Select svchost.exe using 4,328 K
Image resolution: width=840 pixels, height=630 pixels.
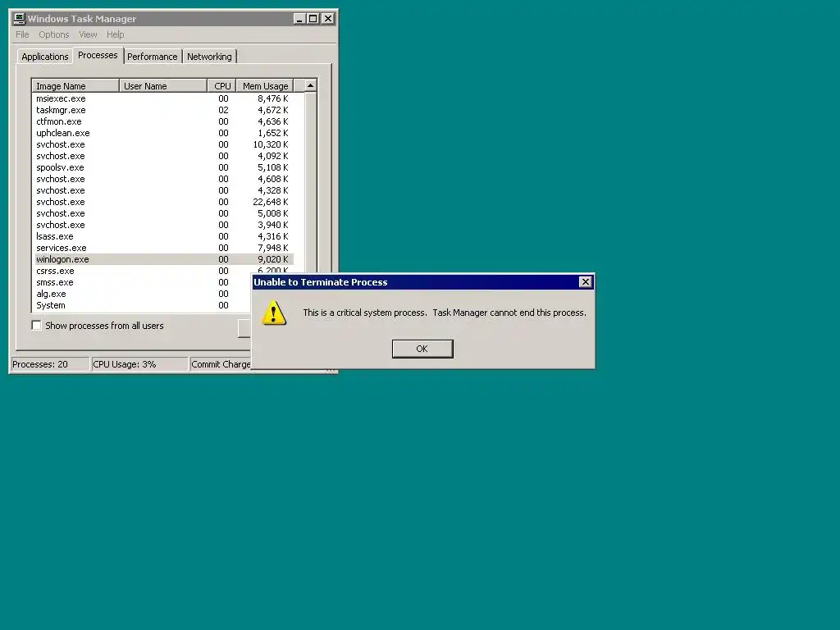pos(163,190)
